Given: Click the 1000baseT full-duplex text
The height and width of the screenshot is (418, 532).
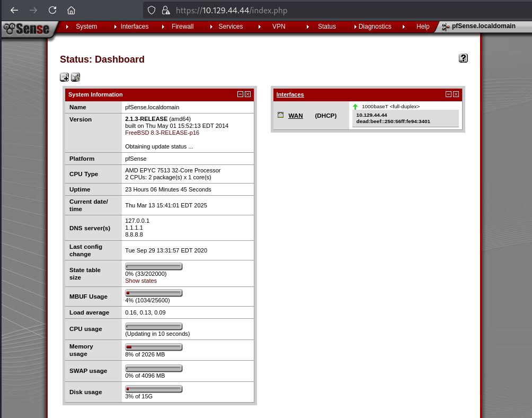Looking at the screenshot, I should click(x=391, y=107).
